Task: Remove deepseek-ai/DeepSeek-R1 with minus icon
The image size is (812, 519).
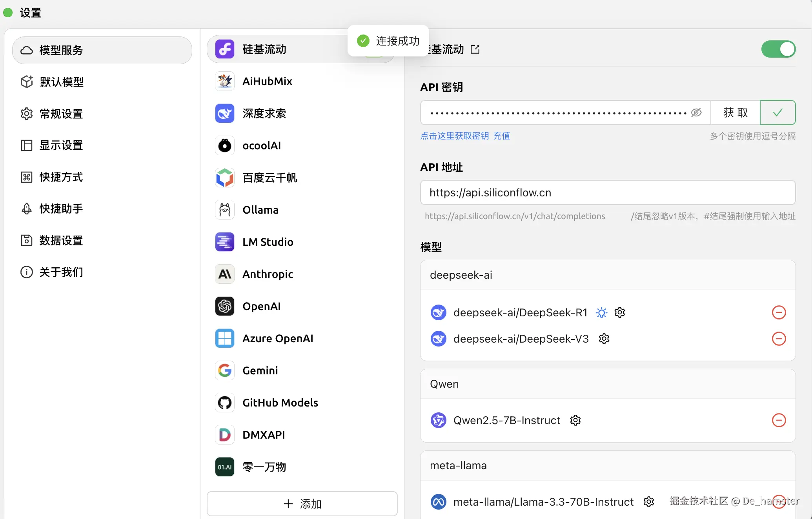Action: [x=779, y=312]
